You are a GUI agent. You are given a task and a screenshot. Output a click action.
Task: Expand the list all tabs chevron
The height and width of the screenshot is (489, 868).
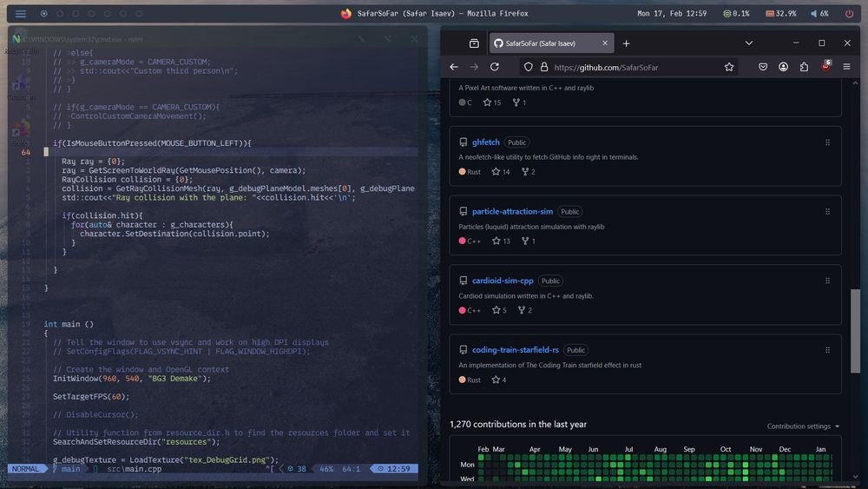tap(748, 43)
